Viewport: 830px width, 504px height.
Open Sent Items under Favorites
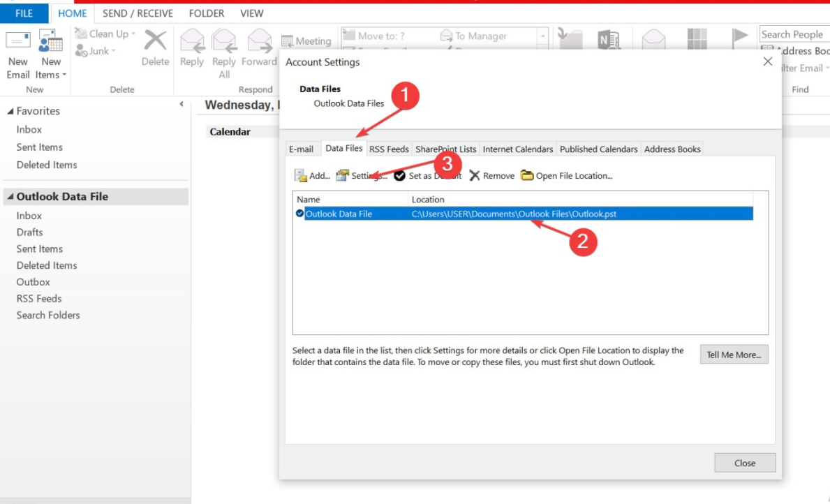(x=40, y=147)
